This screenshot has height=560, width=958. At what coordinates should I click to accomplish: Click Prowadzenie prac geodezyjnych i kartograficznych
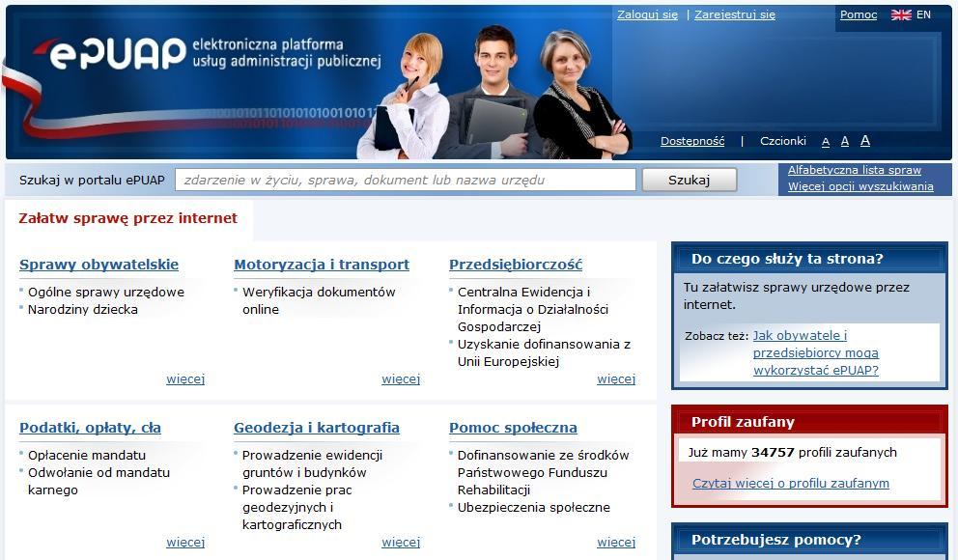click(296, 507)
